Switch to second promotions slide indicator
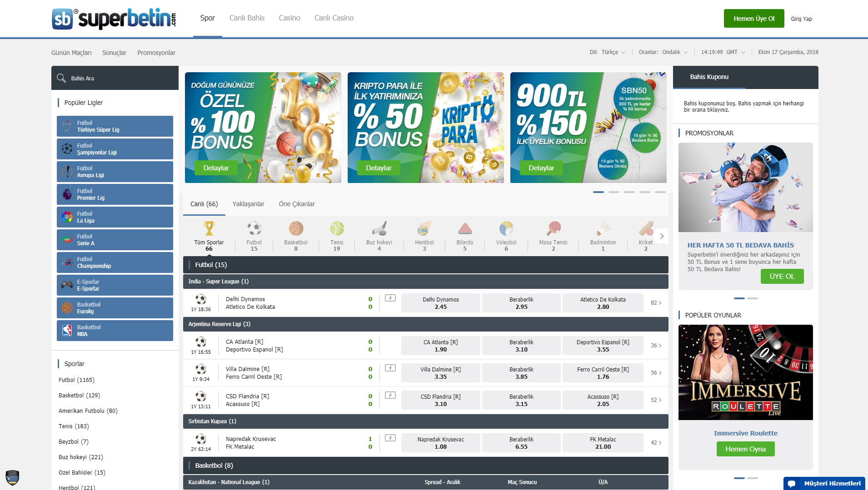The image size is (868, 490). click(x=753, y=298)
